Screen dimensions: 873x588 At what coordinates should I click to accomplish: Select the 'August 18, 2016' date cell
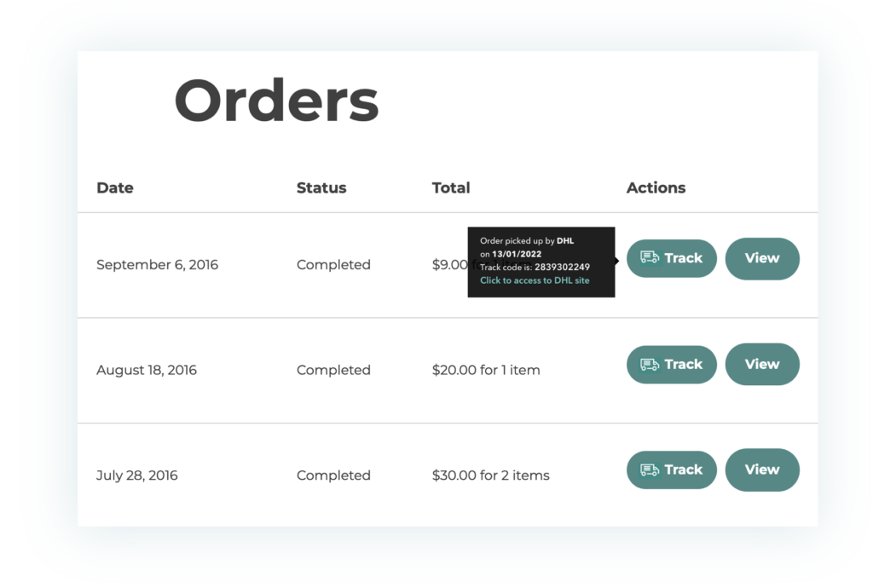[x=147, y=370]
